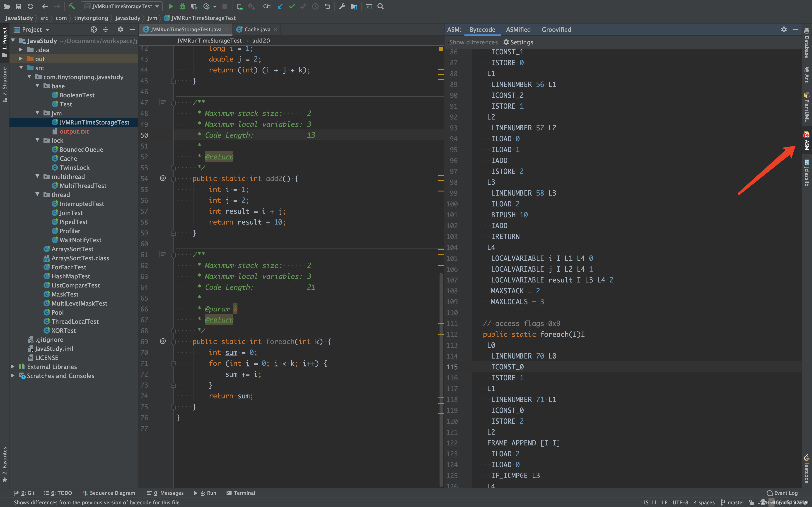
Task: Open Search Everywhere magnifier icon
Action: pyautogui.click(x=380, y=6)
